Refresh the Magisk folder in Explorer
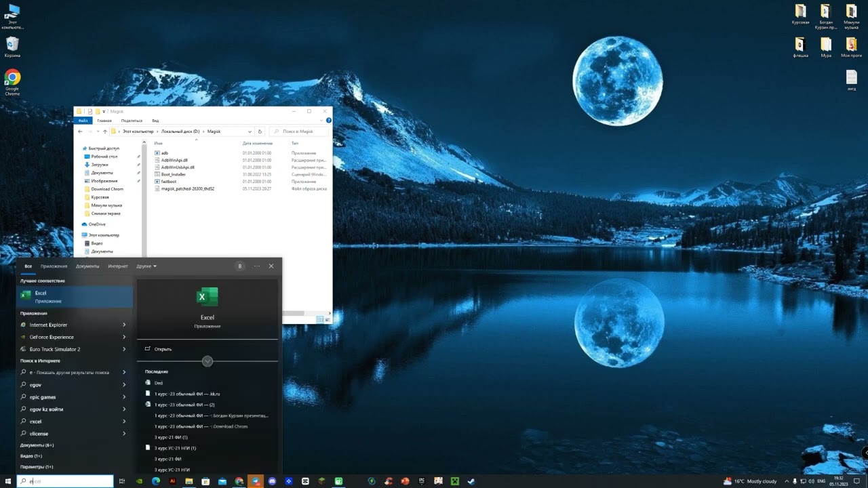 [260, 131]
